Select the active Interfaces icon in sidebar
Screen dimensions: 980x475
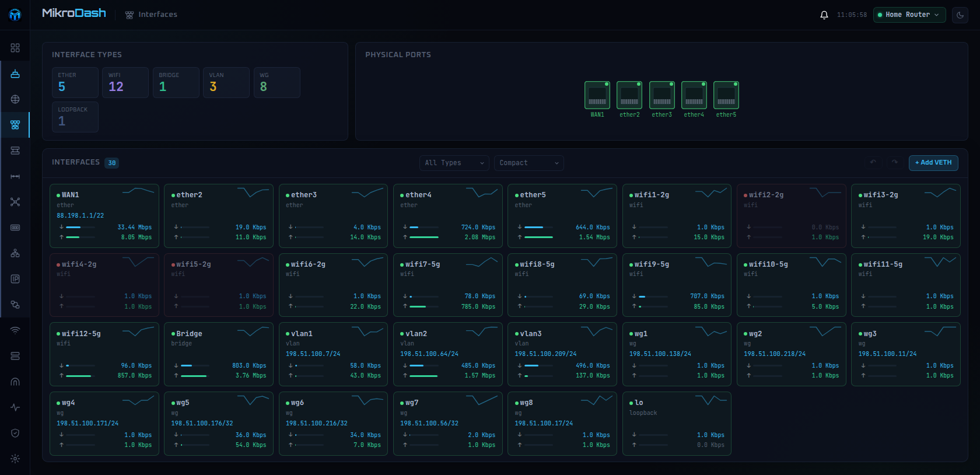pos(15,125)
